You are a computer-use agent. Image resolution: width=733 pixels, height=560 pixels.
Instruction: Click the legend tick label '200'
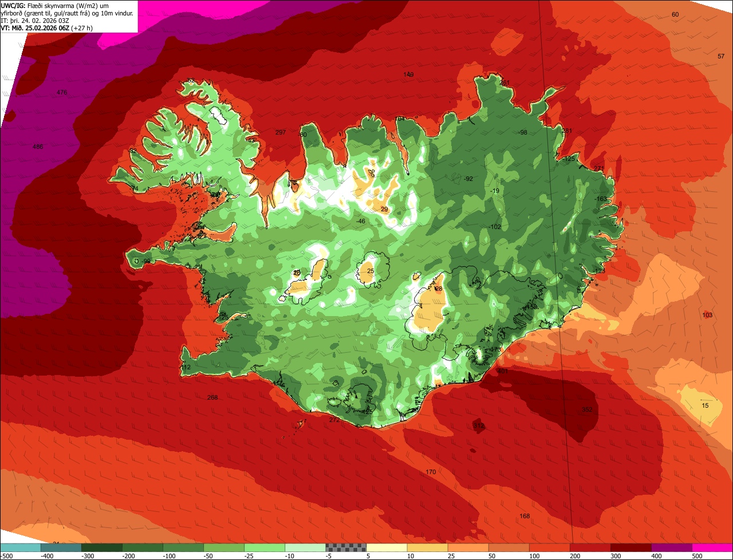(x=576, y=556)
